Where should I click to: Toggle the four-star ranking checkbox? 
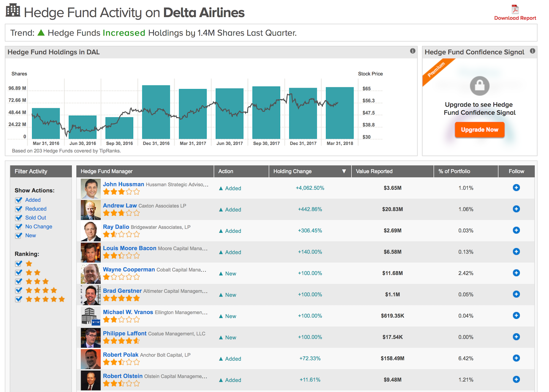(x=19, y=290)
